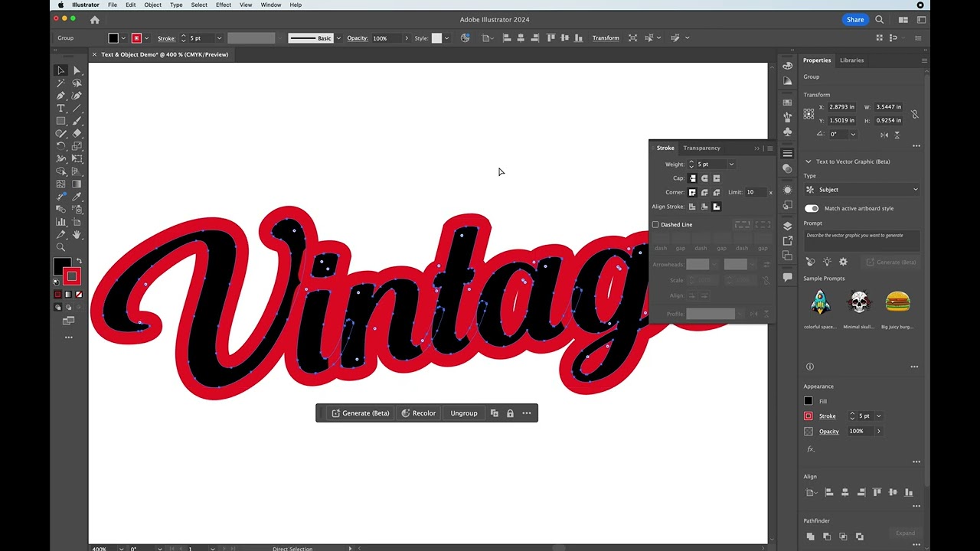980x551 pixels.
Task: Open the Comments panel icon in dock
Action: (787, 277)
